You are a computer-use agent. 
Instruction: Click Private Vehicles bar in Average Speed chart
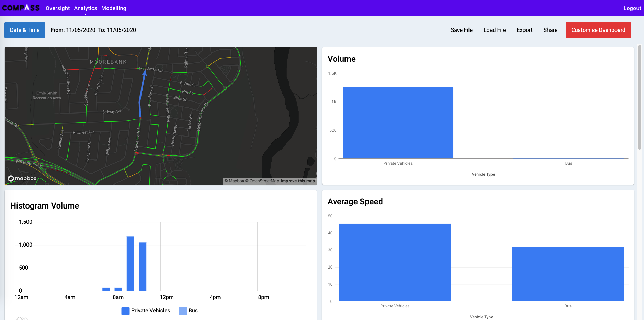[395, 262]
